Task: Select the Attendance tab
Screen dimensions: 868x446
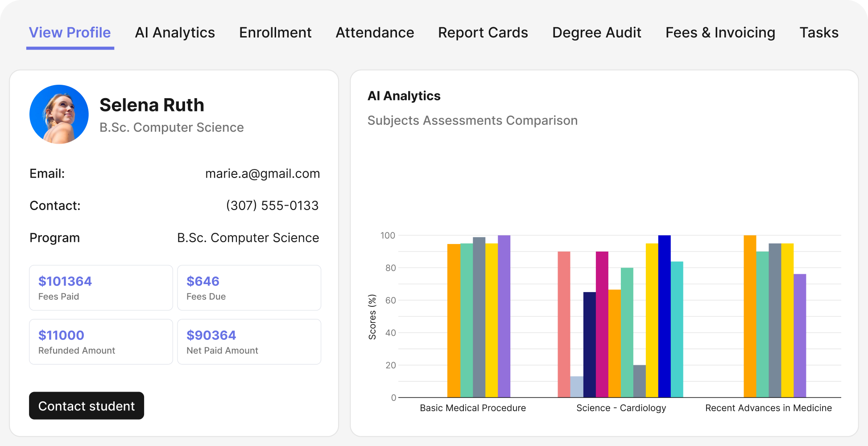Action: point(375,33)
